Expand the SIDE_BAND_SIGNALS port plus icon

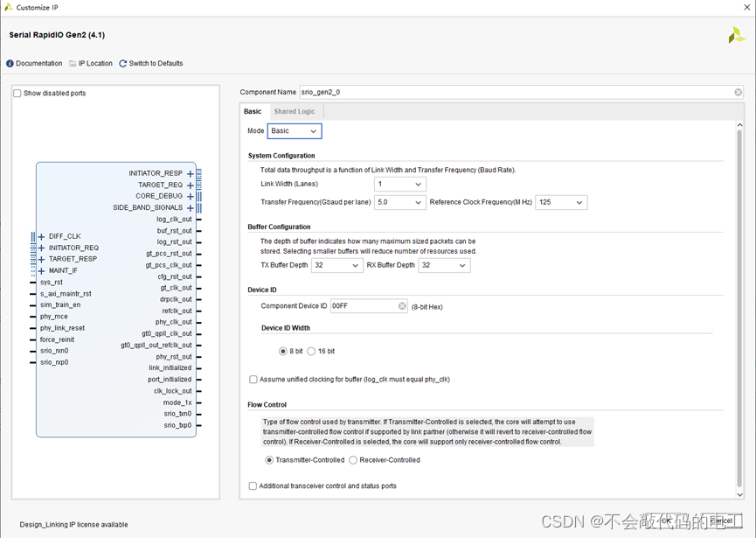(x=191, y=208)
